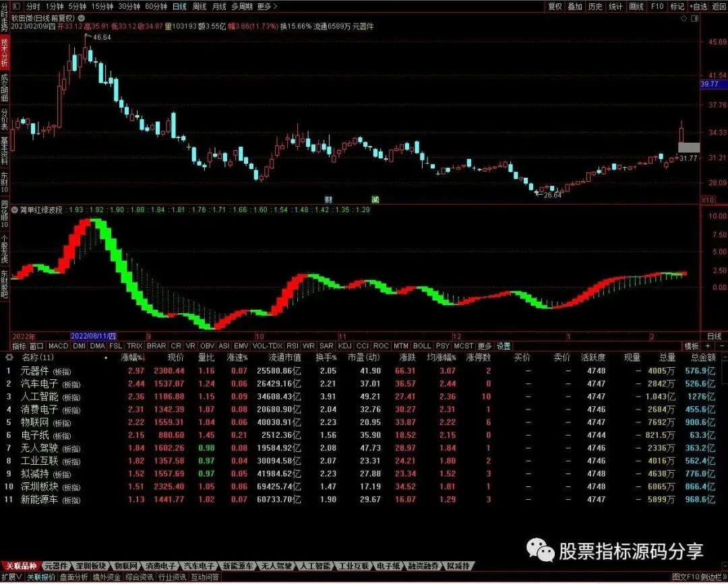Switch to the 拟减持 bottom tab
Viewport: 728px width, 584px height.
point(459,566)
